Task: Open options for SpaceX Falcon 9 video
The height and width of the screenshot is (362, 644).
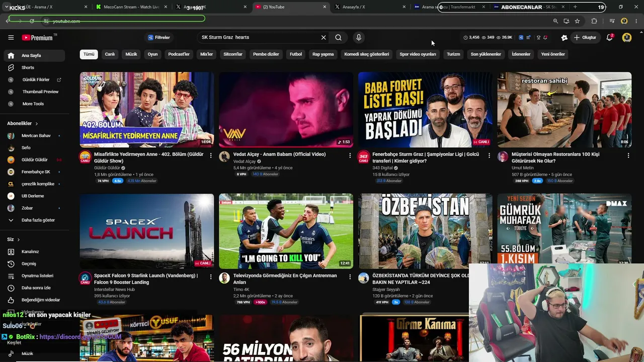Action: 211,278
